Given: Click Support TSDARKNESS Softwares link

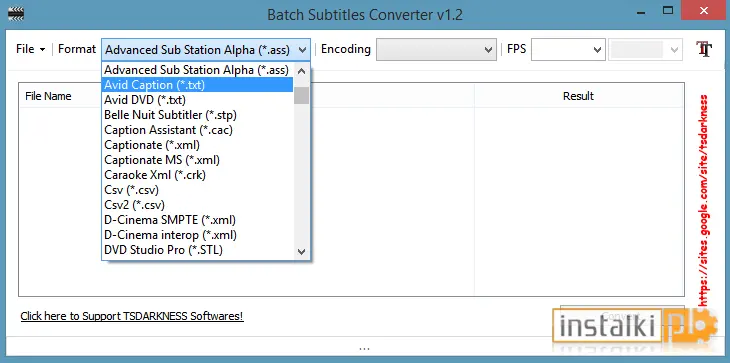Looking at the screenshot, I should click(x=132, y=316).
